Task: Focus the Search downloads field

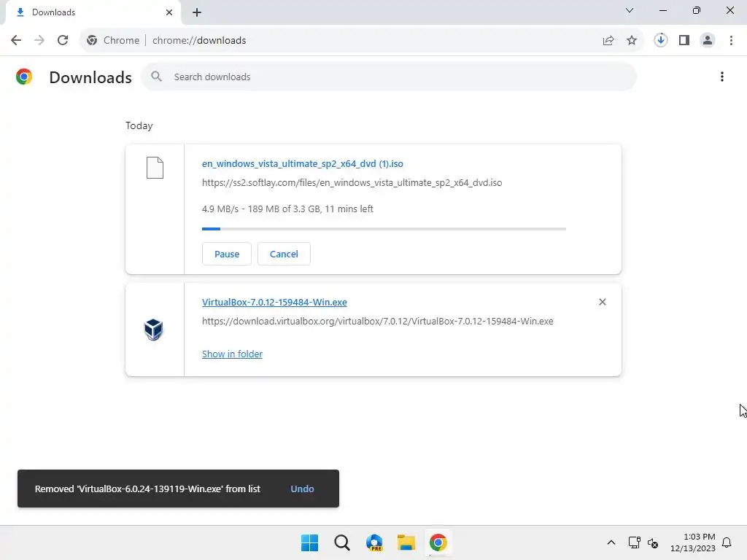Action: coord(389,77)
